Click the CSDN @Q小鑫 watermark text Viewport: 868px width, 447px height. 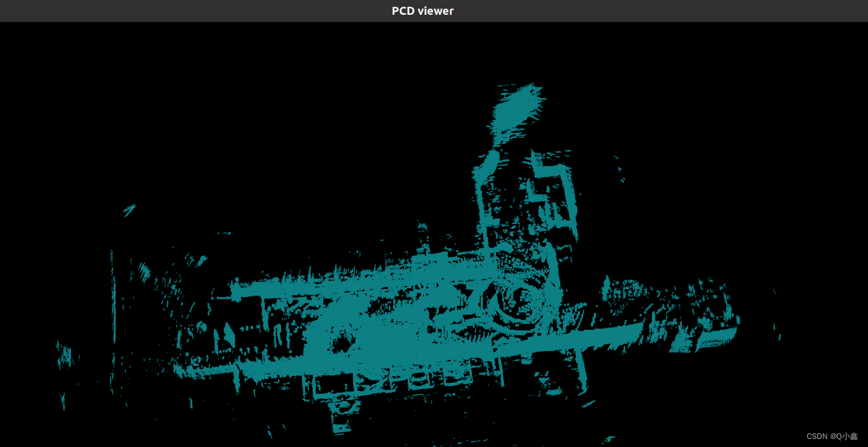click(x=832, y=436)
